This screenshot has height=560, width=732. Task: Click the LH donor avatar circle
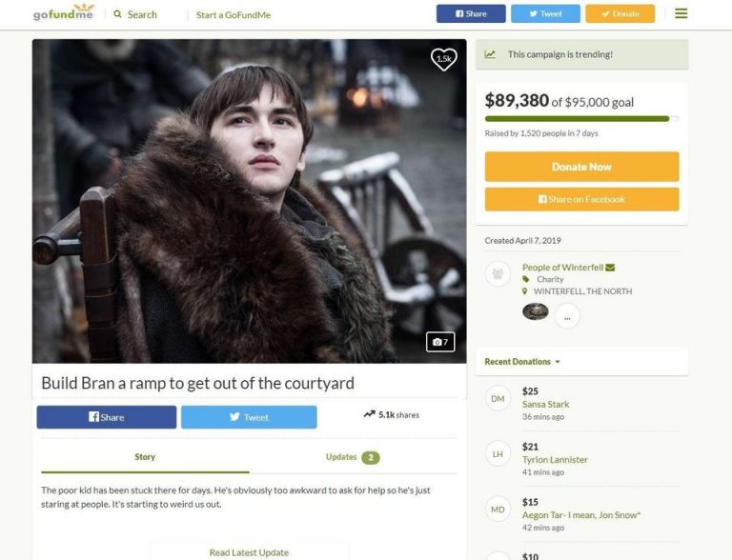(498, 454)
